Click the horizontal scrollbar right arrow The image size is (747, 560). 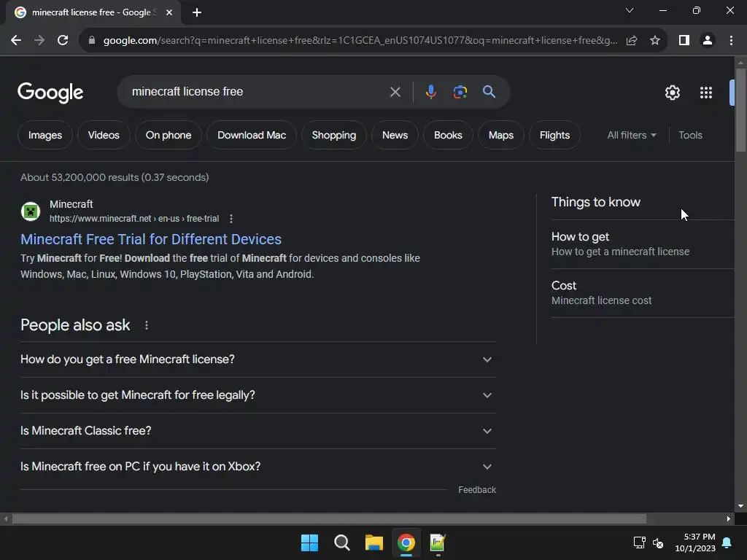729,518
